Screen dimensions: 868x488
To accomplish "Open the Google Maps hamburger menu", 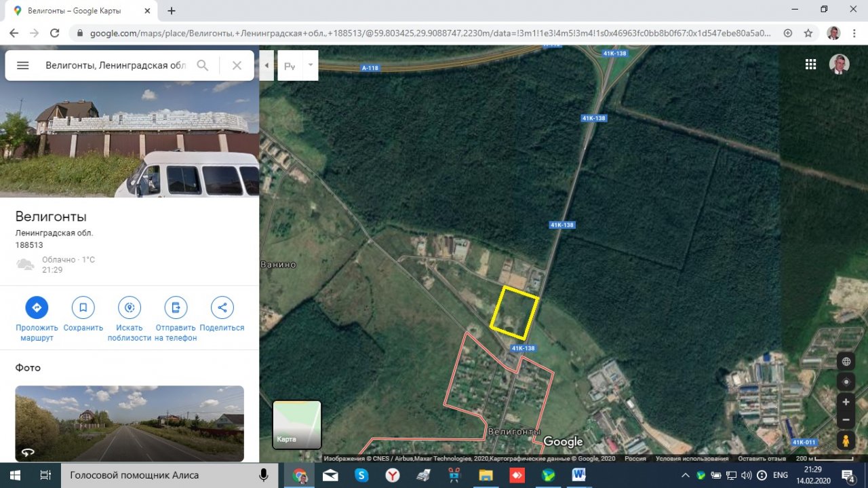I will [x=22, y=65].
